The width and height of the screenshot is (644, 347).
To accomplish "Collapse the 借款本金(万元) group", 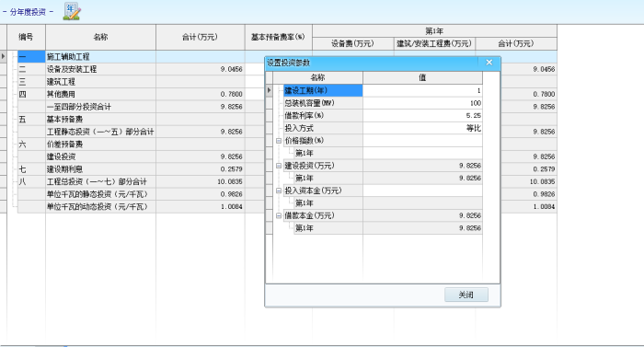I will click(279, 215).
